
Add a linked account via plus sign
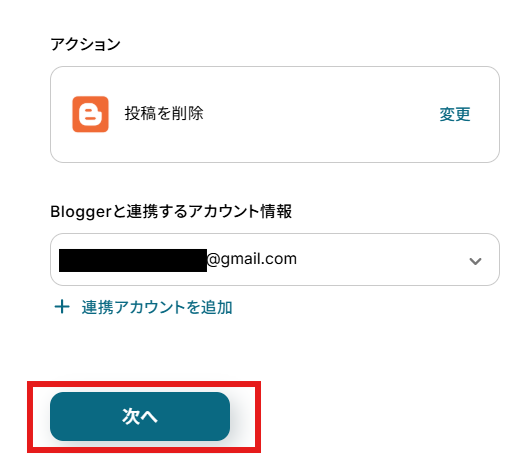[62, 307]
